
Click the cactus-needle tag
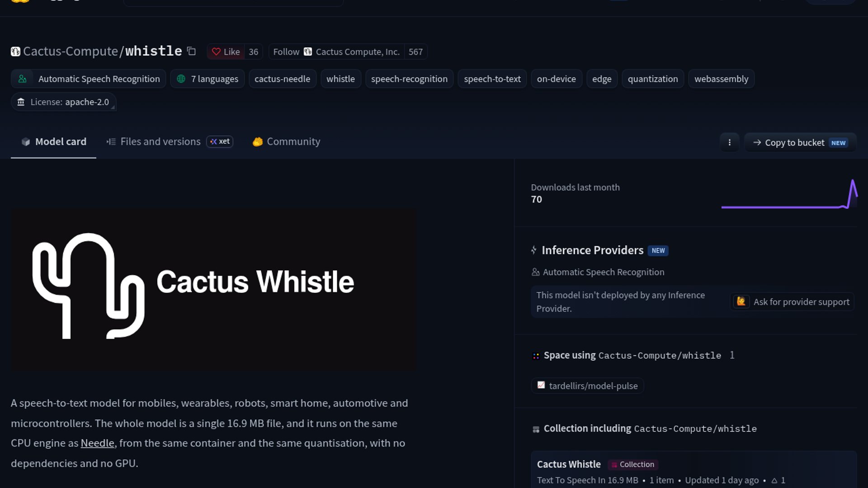(x=282, y=79)
